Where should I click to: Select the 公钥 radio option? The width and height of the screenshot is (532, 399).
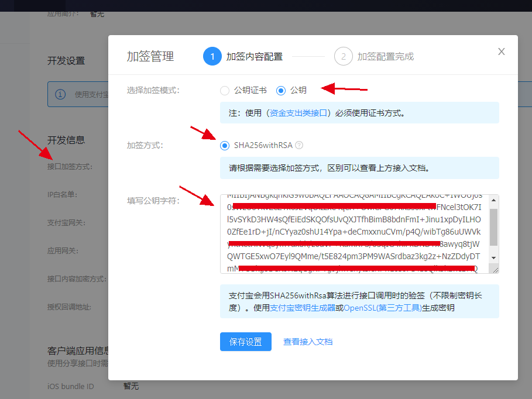tap(280, 91)
